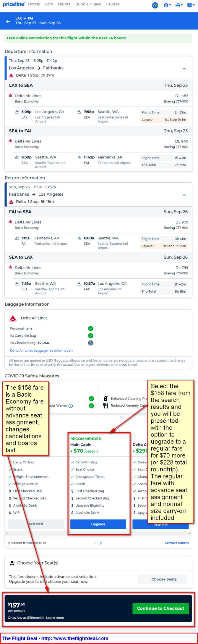Click the Waiver info circle icon

point(71,406)
